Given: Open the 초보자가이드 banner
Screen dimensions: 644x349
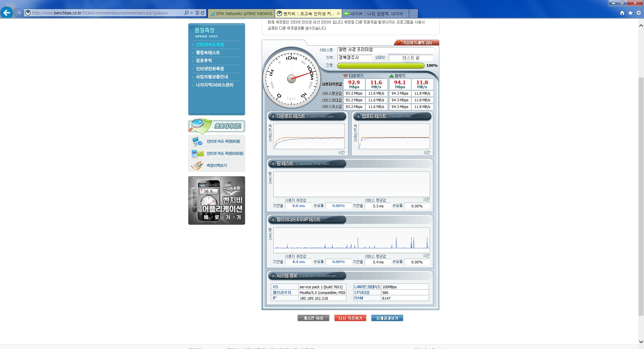Looking at the screenshot, I should pos(217,126).
